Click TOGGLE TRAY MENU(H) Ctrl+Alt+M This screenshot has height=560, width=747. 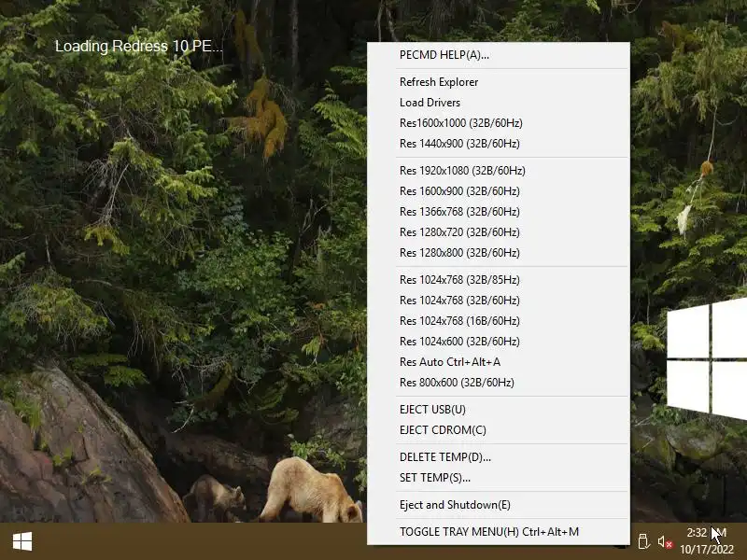499,531
